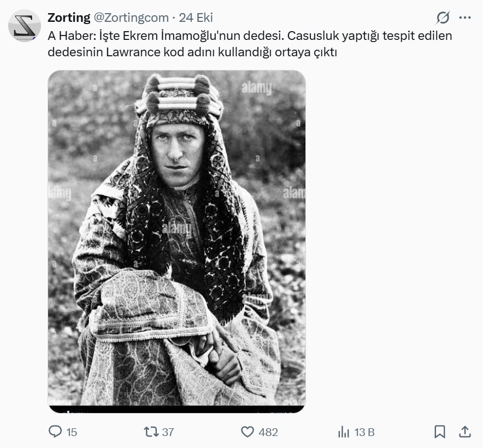Click the display name "Zorting"
The width and height of the screenshot is (483, 448).
(69, 17)
